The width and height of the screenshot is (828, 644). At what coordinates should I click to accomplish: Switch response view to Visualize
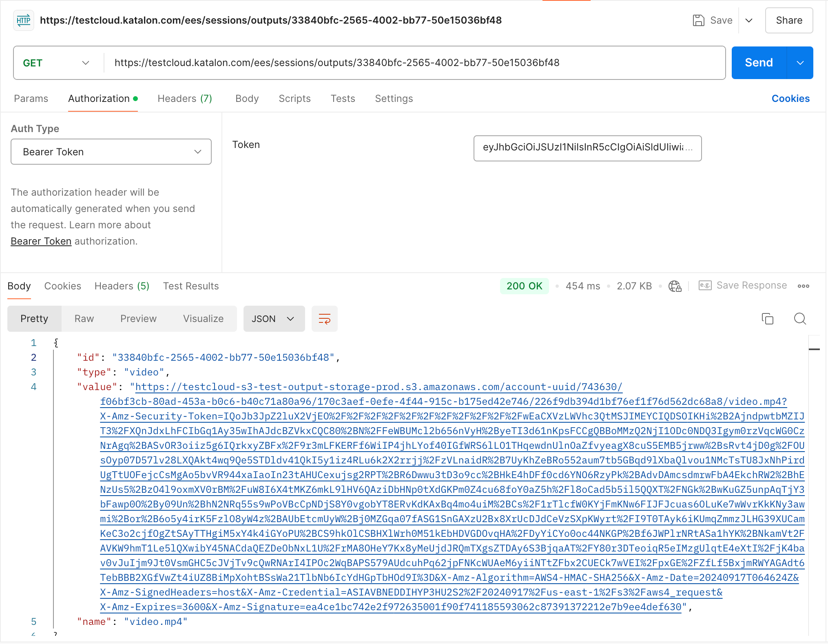[x=203, y=319]
